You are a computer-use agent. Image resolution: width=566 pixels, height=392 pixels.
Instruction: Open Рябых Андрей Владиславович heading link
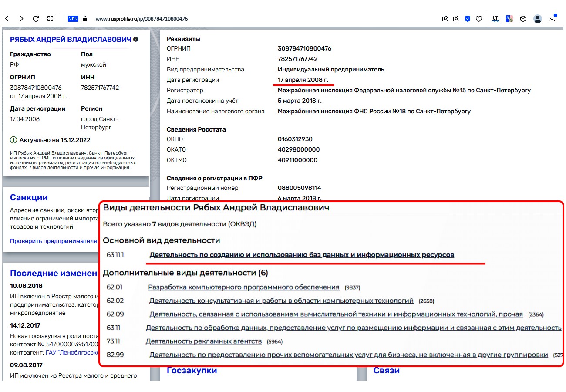point(71,40)
